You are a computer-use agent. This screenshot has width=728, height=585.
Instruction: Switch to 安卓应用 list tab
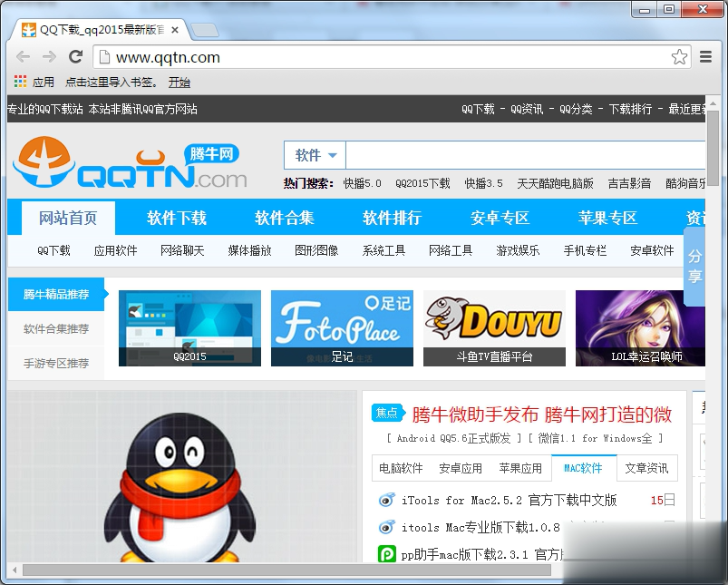click(461, 468)
